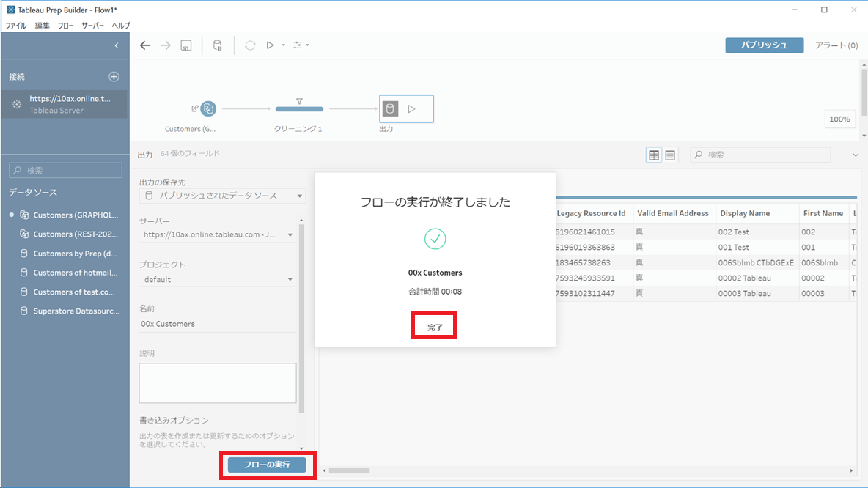This screenshot has width=868, height=488.
Task: Run the output step using its play icon
Action: pyautogui.click(x=412, y=109)
